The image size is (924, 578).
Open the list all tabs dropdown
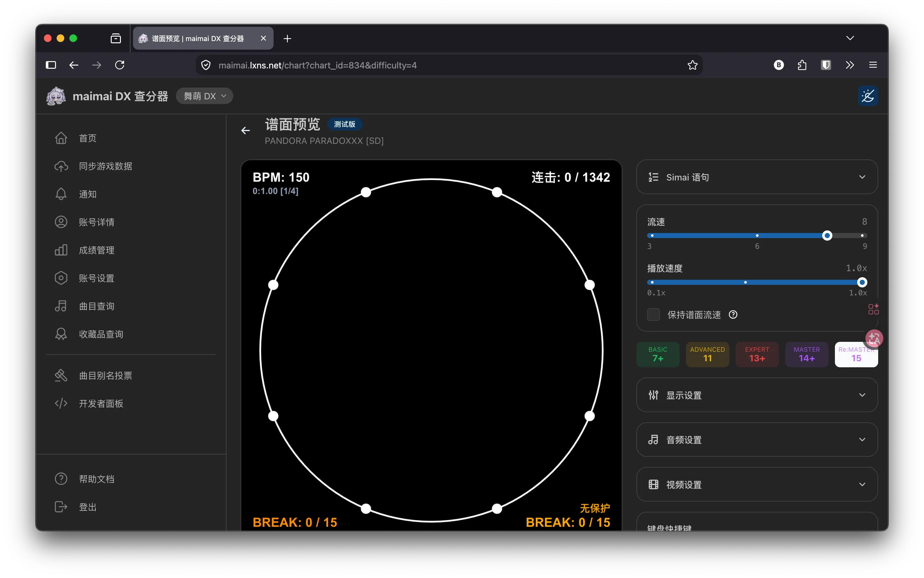(x=850, y=38)
